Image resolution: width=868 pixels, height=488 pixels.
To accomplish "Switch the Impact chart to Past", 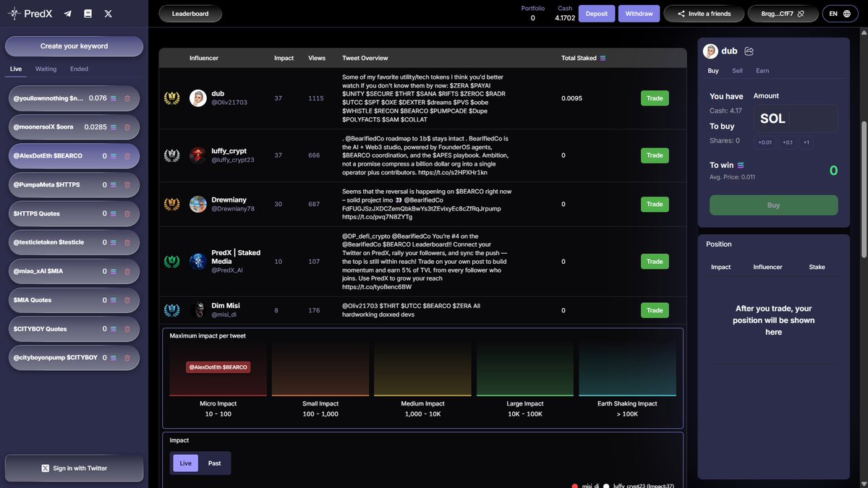I will tap(215, 463).
